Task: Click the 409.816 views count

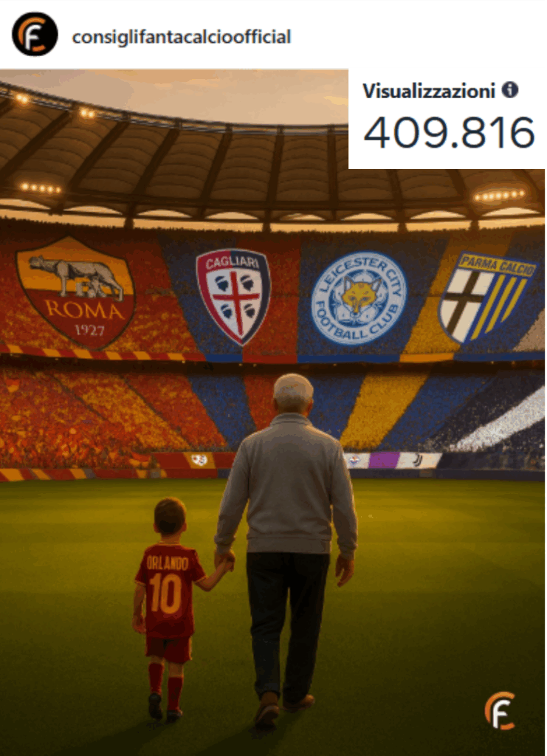Action: click(x=449, y=132)
